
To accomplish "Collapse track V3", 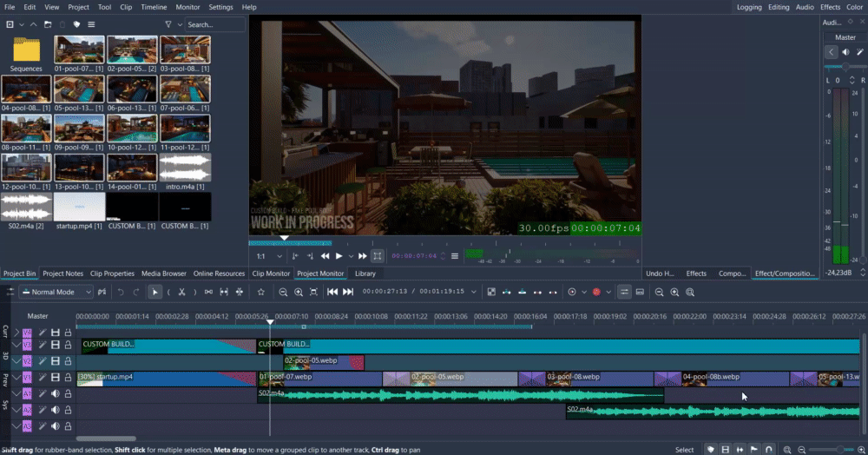I will click(x=16, y=345).
